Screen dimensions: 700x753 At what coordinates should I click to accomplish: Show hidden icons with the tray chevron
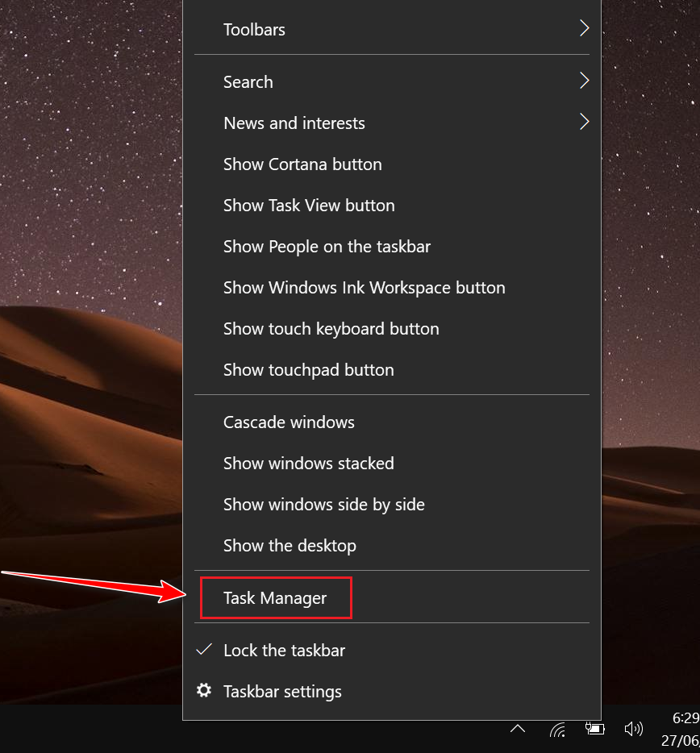tap(518, 730)
